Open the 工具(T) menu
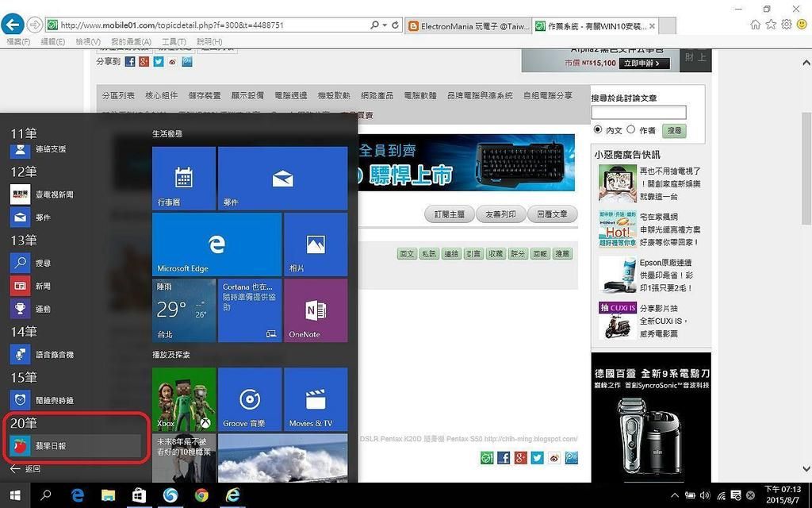 (x=174, y=41)
